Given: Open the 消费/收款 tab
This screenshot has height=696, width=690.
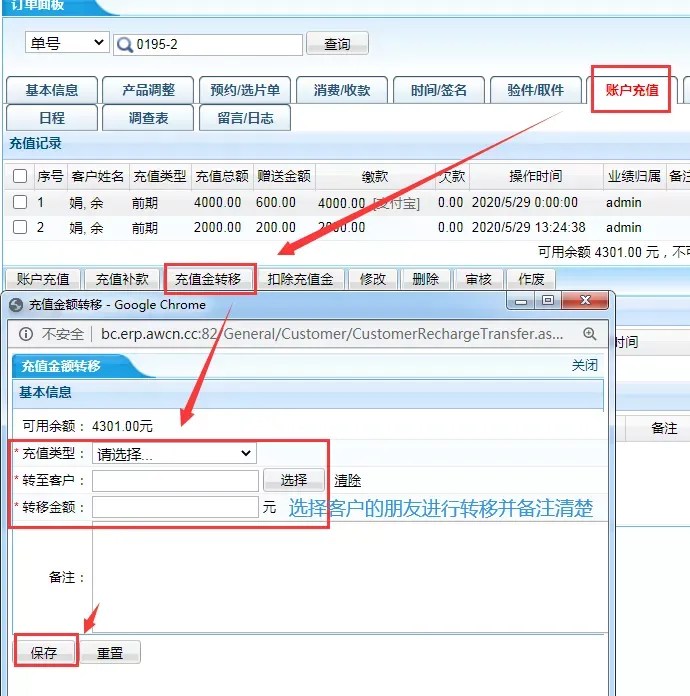Looking at the screenshot, I should [342, 90].
